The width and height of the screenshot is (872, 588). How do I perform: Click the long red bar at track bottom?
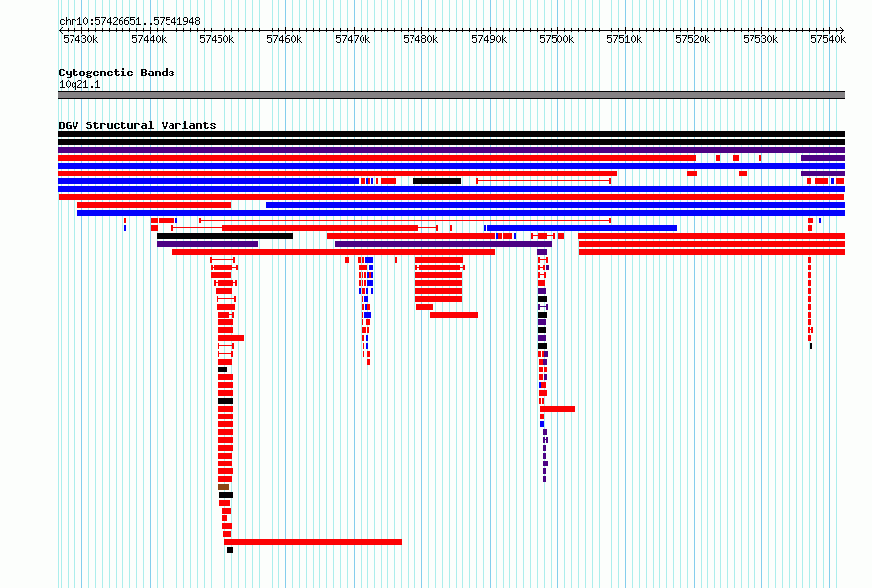pos(314,542)
